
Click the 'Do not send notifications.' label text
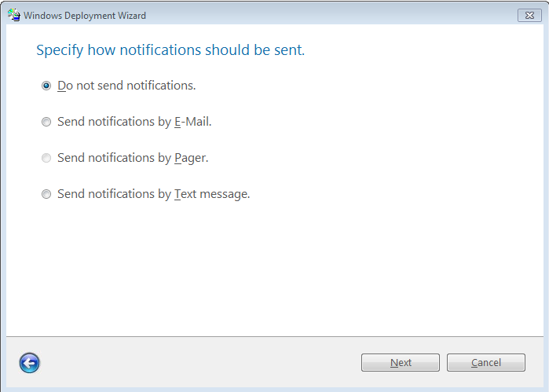126,86
